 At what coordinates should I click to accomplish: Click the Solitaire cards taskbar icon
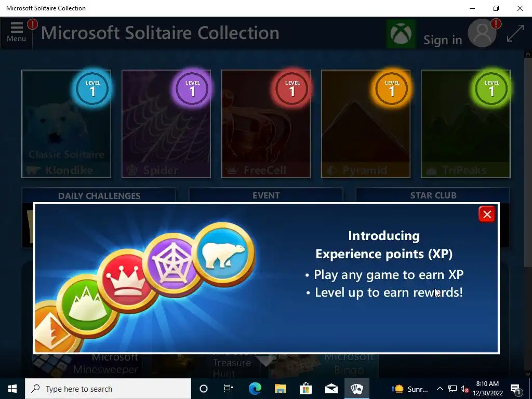[x=356, y=389]
